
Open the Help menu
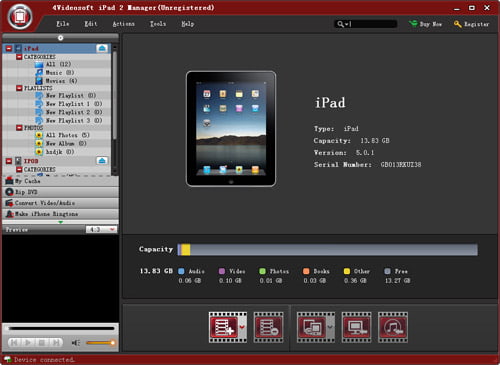(x=188, y=24)
